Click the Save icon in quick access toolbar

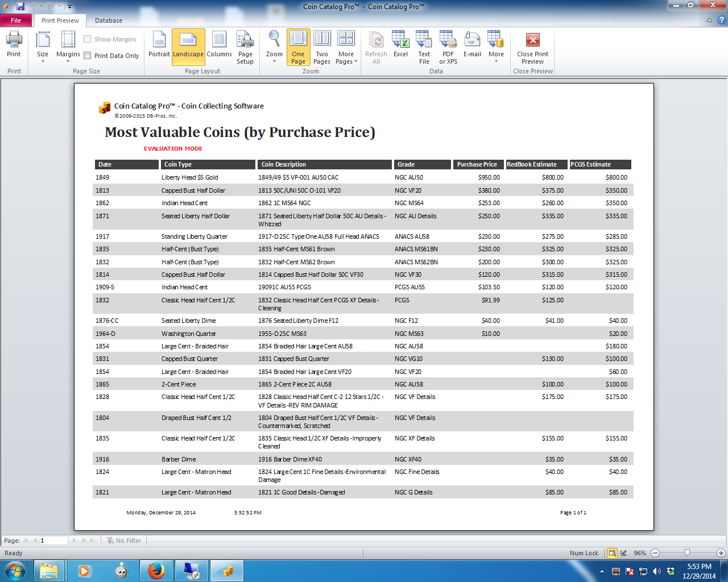20,7
